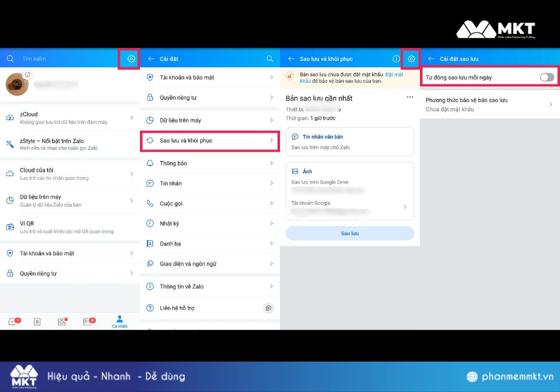The width and height of the screenshot is (560, 392).
Task: Tap the chat bubble icon beside Liên hệ hỗ trợ
Action: click(268, 308)
